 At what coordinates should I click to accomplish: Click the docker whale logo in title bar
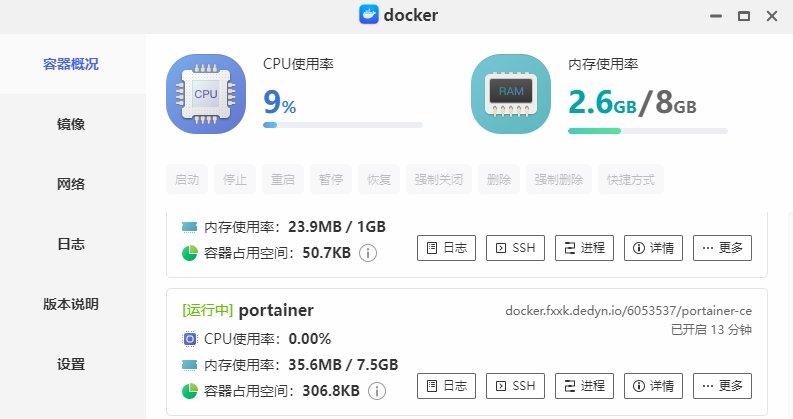coord(369,15)
